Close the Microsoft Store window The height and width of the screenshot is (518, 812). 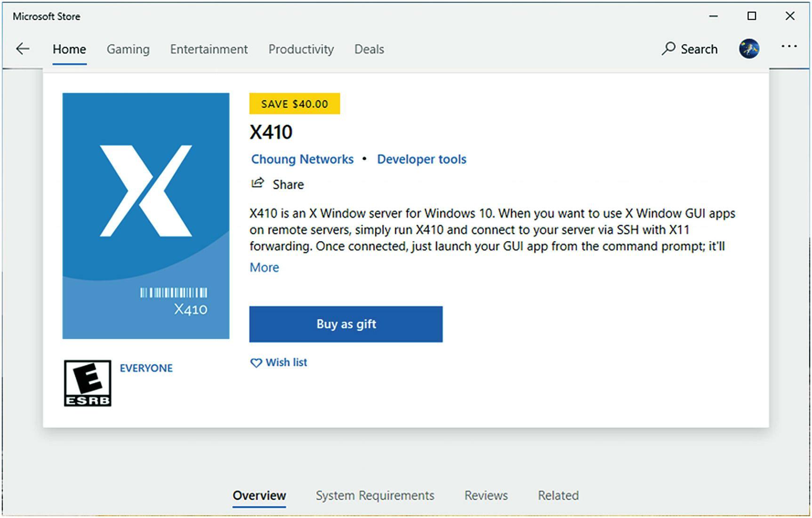(x=790, y=16)
